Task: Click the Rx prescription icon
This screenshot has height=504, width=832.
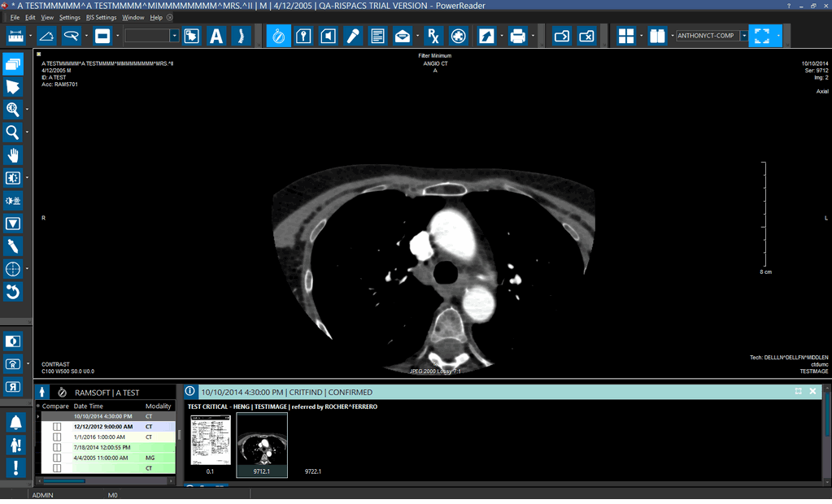Action: tap(433, 36)
